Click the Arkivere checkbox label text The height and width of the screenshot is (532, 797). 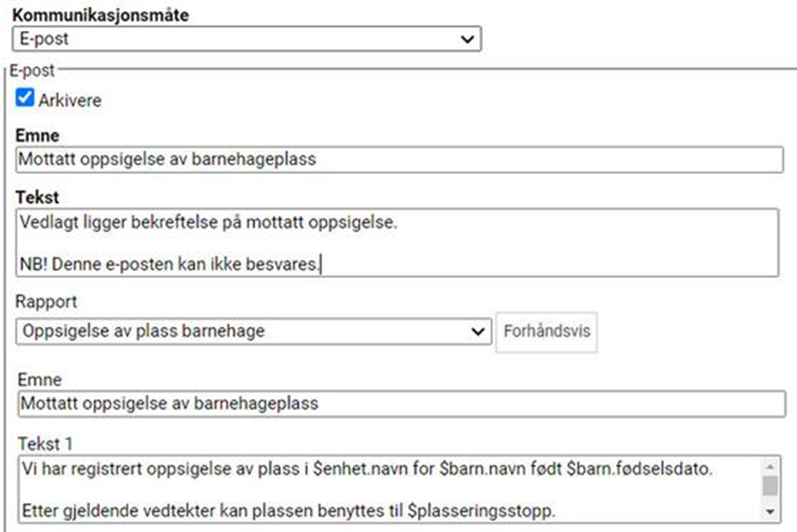click(70, 100)
